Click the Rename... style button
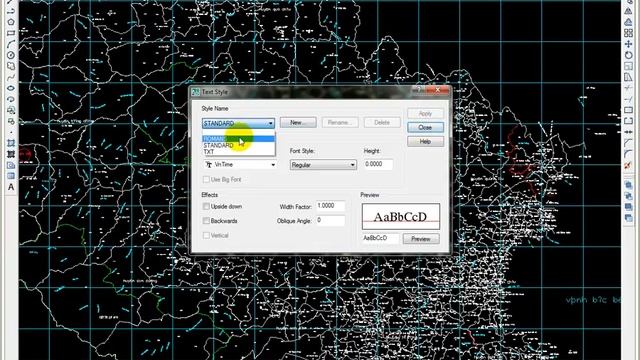 click(340, 122)
